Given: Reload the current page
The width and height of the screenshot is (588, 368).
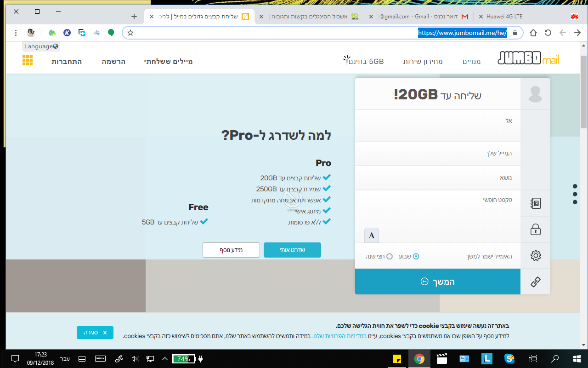Looking at the screenshot, I should (x=548, y=33).
